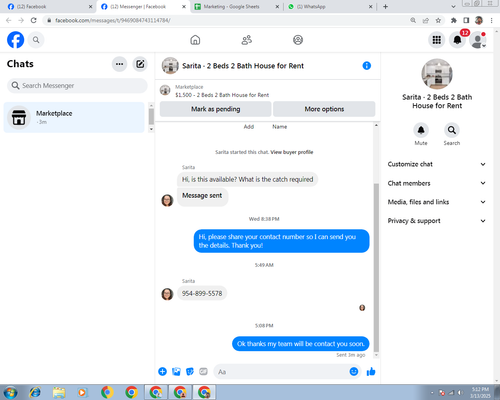
Task: Open the $1,500 - 2 Beds 2 Bath listing link
Action: pyautogui.click(x=222, y=95)
